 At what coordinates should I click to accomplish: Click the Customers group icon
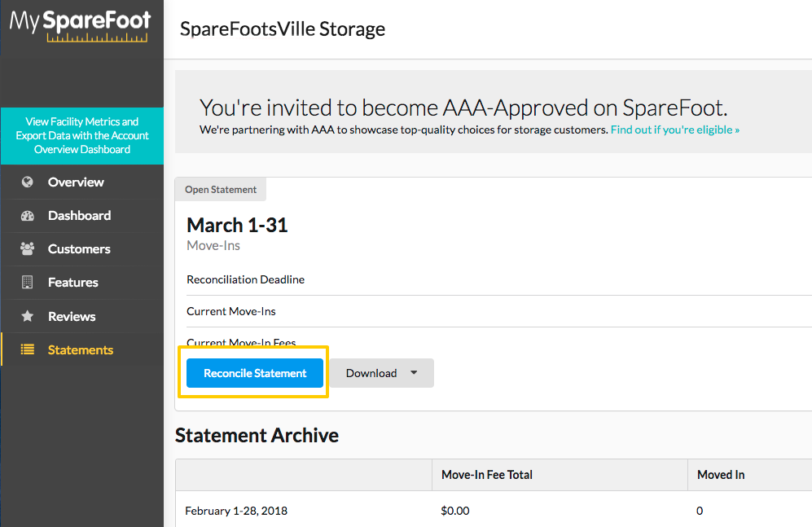click(28, 249)
